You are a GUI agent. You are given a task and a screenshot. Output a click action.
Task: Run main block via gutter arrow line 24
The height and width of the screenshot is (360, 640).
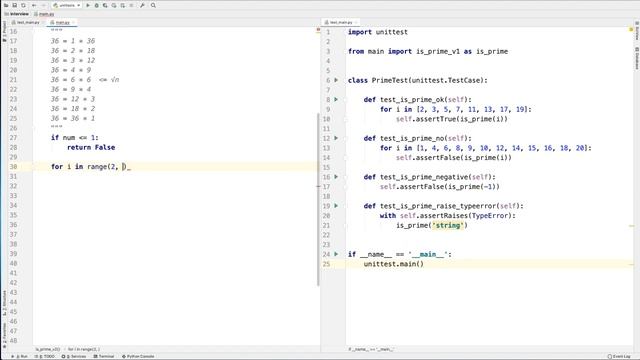tap(336, 254)
